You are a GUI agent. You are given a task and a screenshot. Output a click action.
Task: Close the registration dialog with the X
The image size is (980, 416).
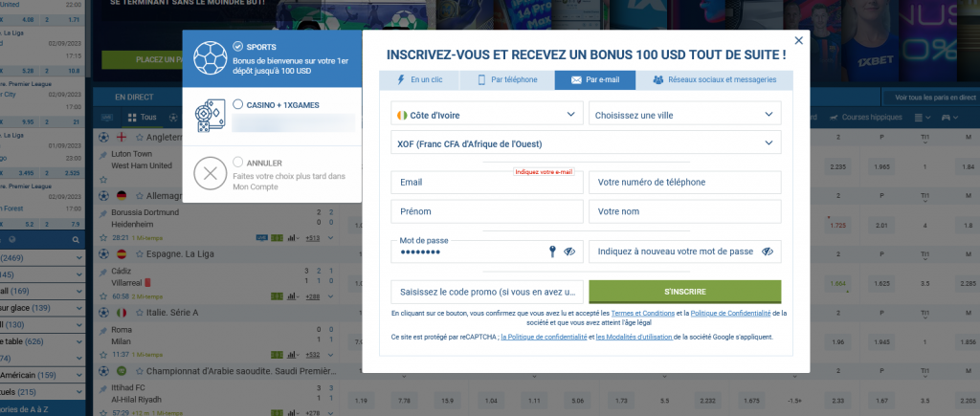(x=798, y=40)
